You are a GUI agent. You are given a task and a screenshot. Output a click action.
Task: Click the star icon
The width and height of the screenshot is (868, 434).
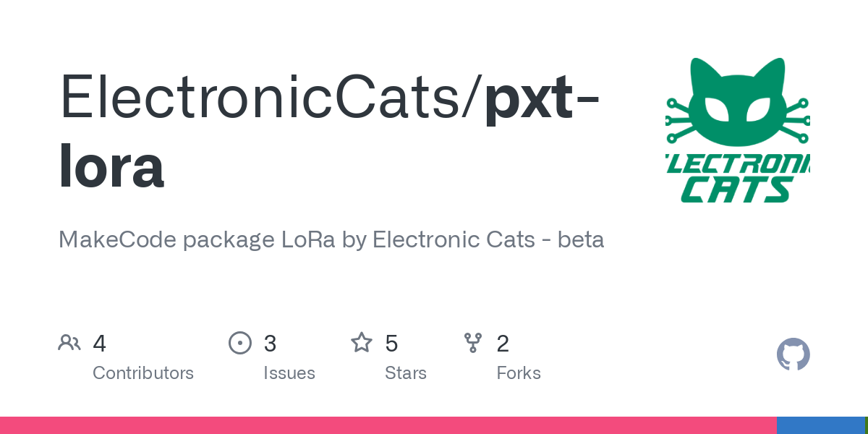(x=361, y=343)
